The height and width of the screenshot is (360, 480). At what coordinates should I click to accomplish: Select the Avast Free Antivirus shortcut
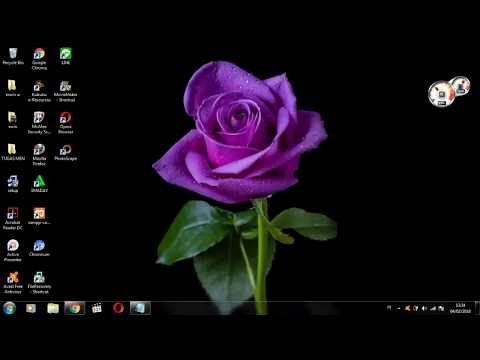pyautogui.click(x=13, y=283)
